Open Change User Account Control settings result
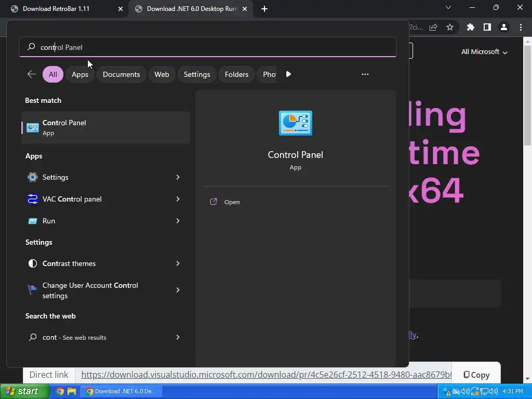 coord(106,290)
